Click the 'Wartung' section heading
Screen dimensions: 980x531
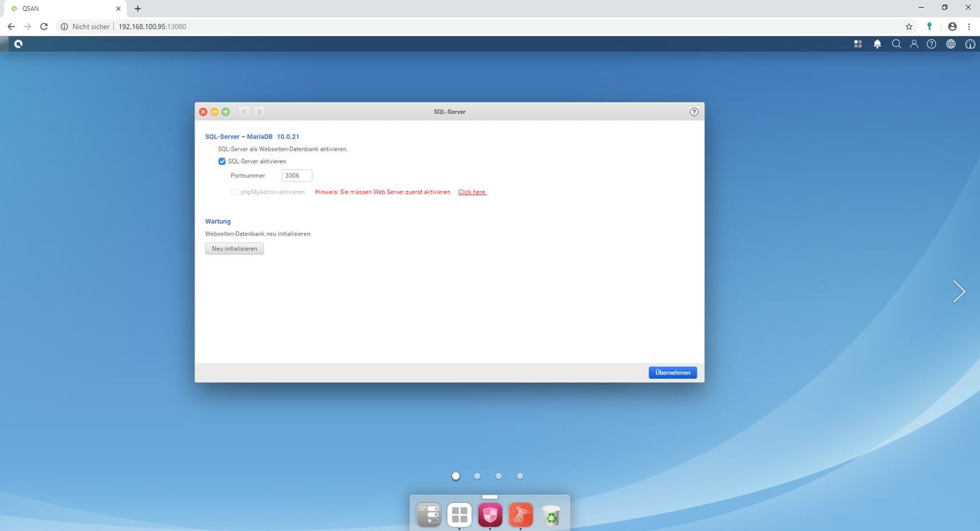click(x=218, y=221)
